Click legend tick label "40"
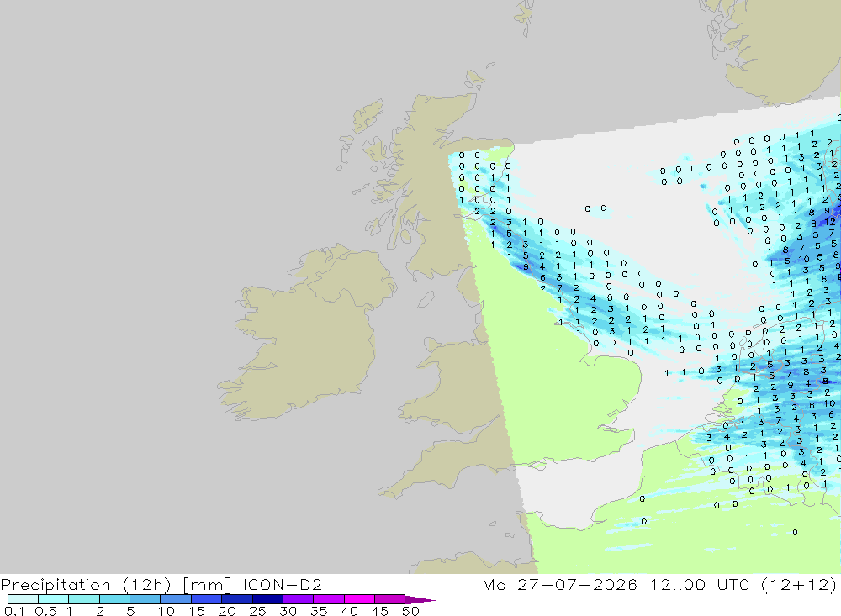The height and width of the screenshot is (616, 841). [x=349, y=611]
